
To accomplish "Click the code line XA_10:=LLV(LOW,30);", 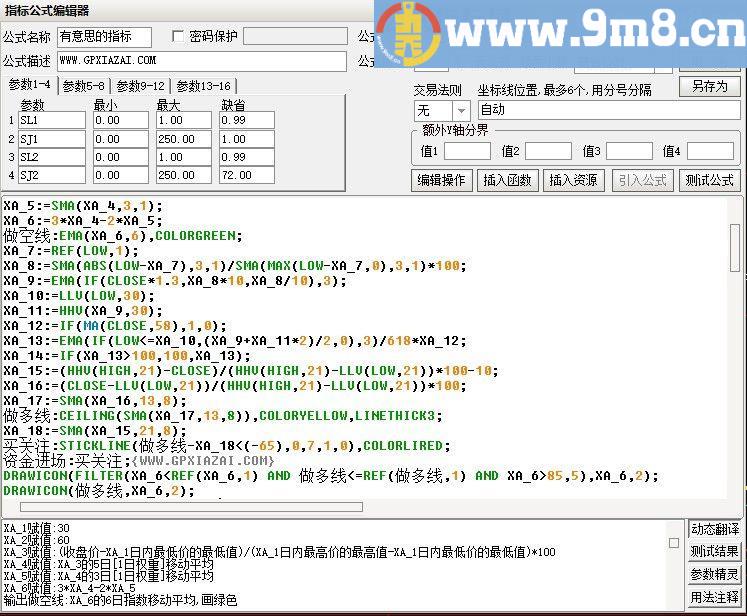I will pyautogui.click(x=79, y=296).
